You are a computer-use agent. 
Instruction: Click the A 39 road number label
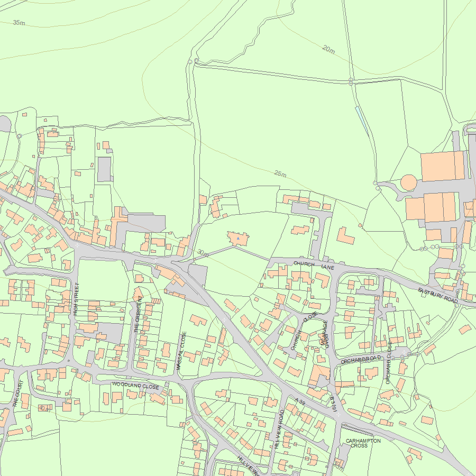[x=300, y=401]
